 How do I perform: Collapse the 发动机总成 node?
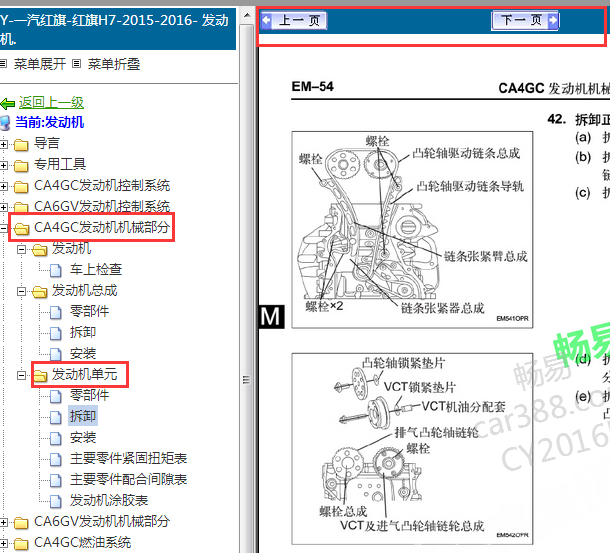(x=21, y=291)
